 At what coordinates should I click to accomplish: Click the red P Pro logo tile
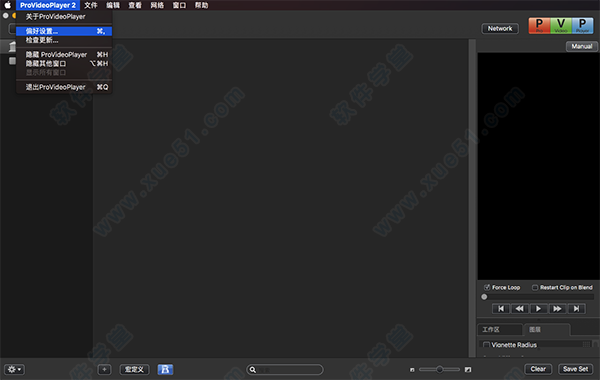[x=539, y=26]
